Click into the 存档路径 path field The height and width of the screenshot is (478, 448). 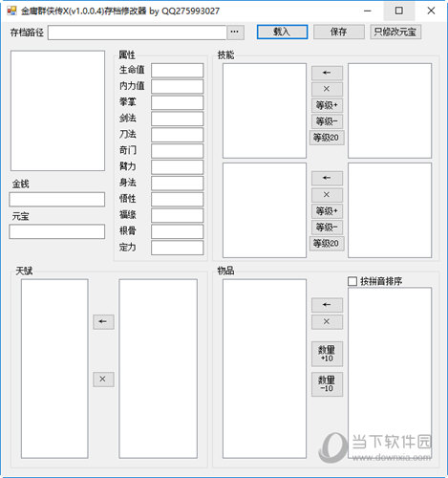[138, 33]
